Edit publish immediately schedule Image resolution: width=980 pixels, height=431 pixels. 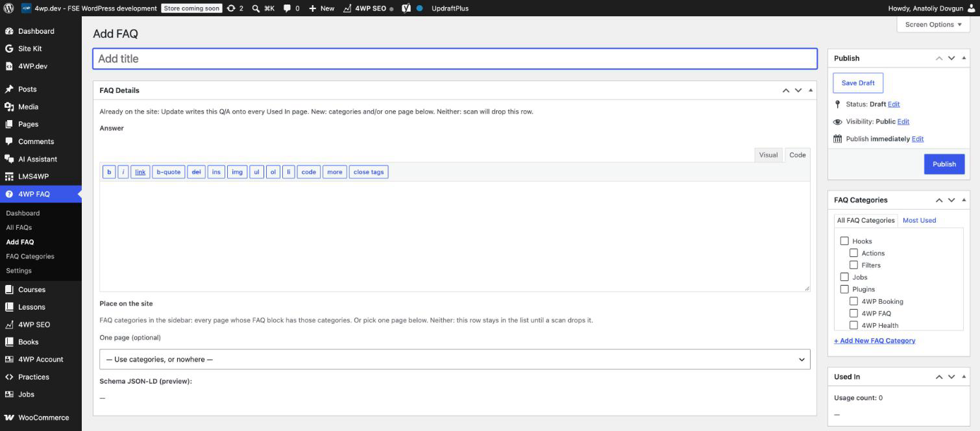click(x=918, y=139)
